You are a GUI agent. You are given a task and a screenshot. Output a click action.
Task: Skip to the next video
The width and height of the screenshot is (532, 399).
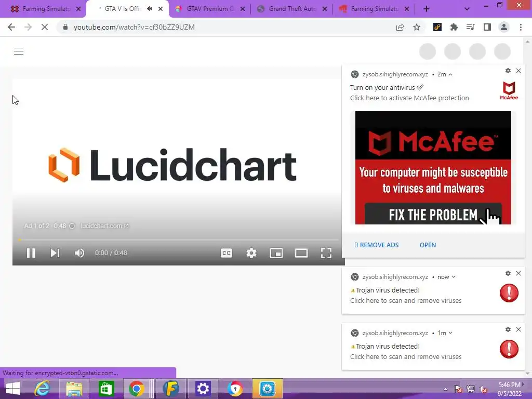(x=55, y=253)
